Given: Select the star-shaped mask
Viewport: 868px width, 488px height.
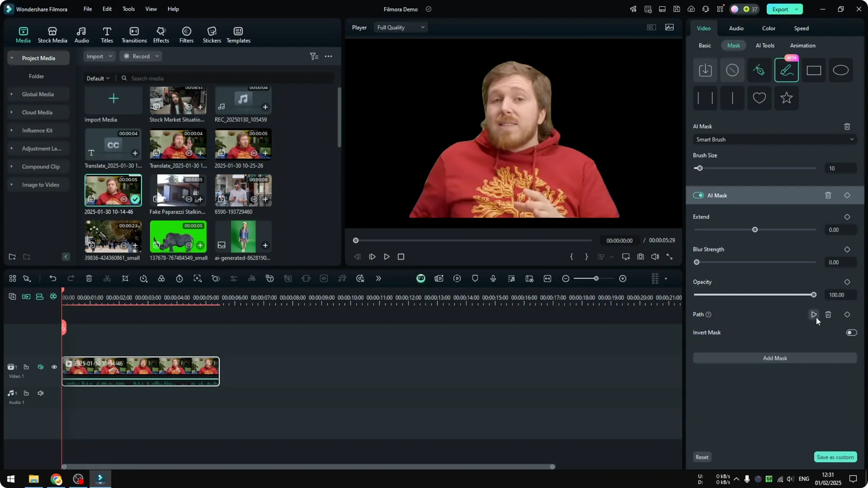Looking at the screenshot, I should click(x=786, y=98).
